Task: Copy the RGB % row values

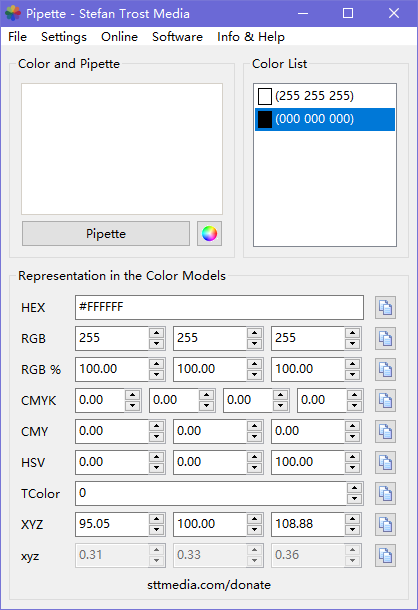Action: 385,369
